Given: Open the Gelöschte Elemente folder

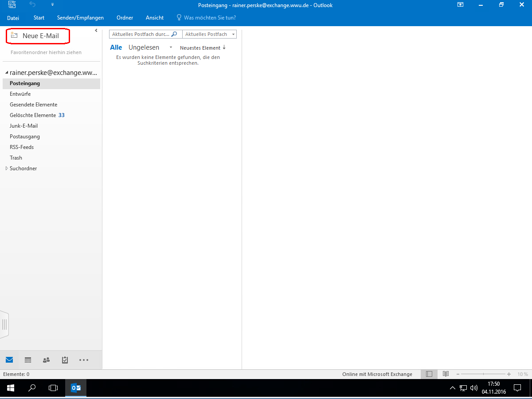Looking at the screenshot, I should click(33, 115).
